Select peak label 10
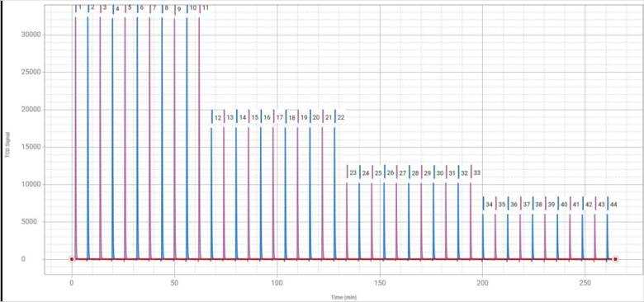This screenshot has width=644, height=302. pyautogui.click(x=192, y=7)
